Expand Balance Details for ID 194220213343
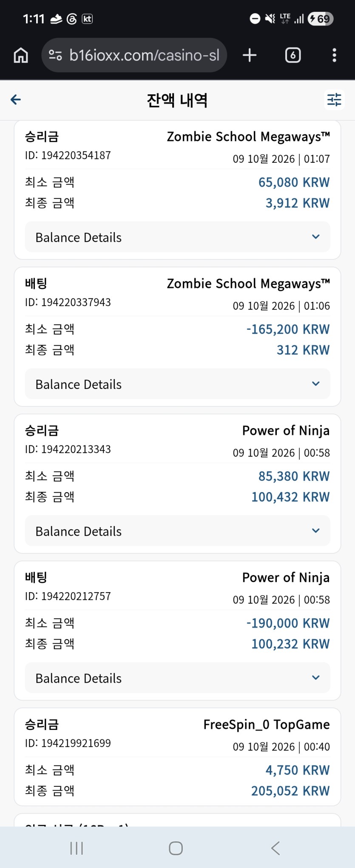 pos(177,531)
